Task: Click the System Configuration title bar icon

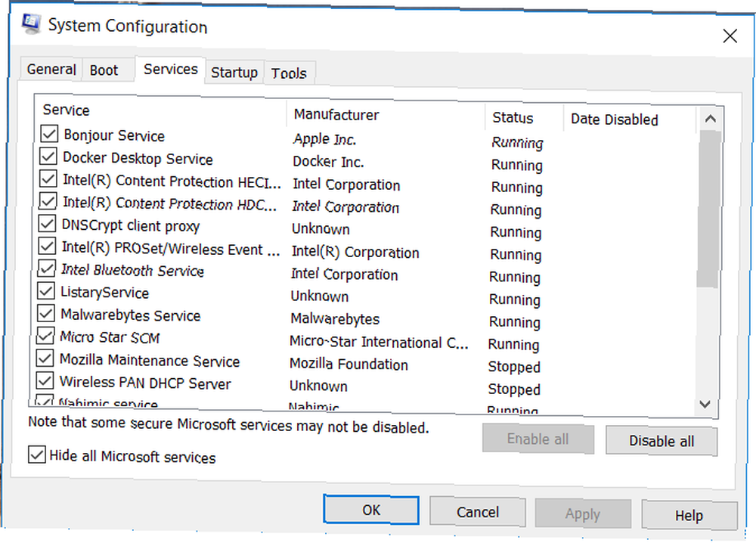Action: click(31, 23)
